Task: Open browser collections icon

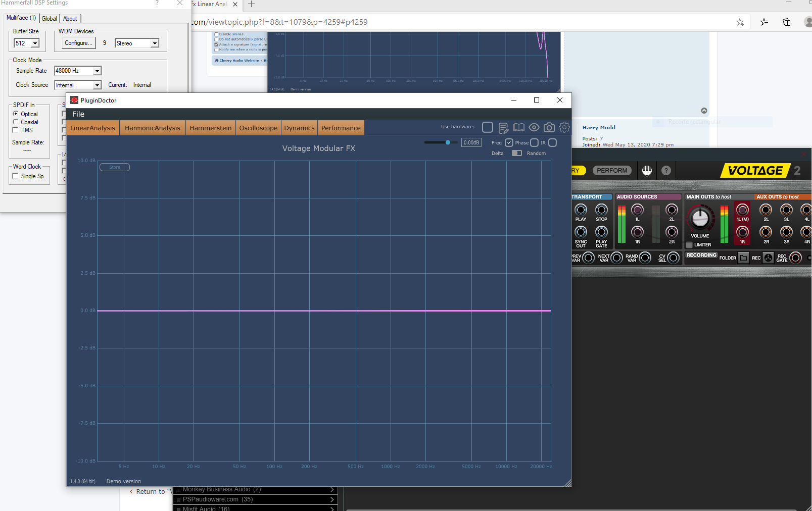Action: 787,22
